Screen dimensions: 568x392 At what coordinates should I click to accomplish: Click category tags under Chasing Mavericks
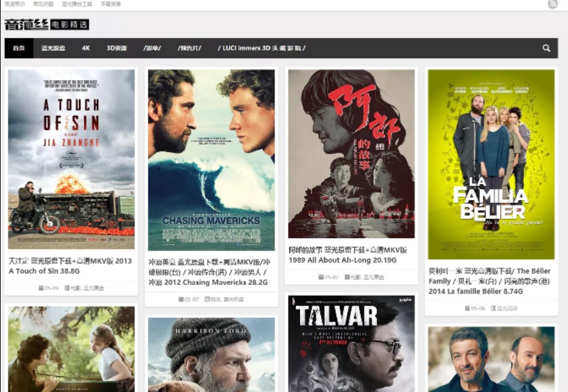tap(224, 300)
